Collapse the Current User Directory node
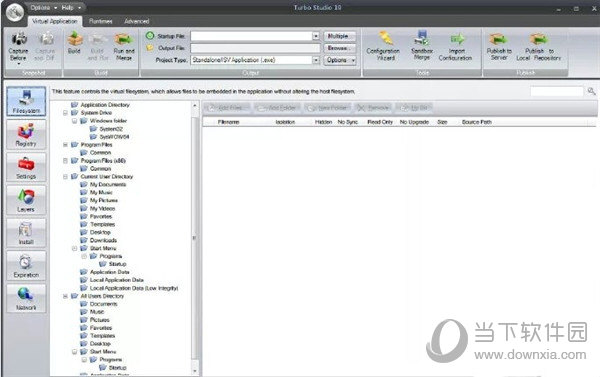This screenshot has height=377, width=600. pos(65,176)
